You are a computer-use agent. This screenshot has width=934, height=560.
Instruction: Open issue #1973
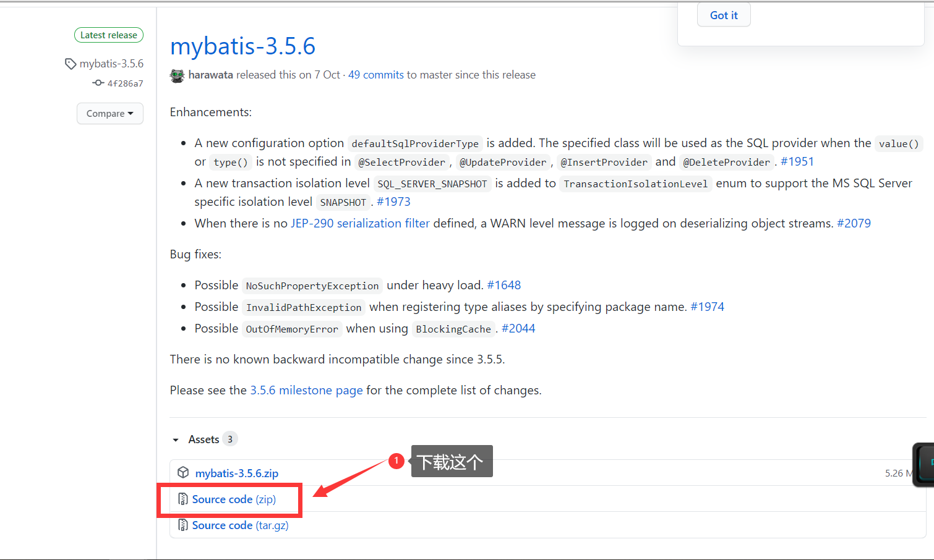pyautogui.click(x=393, y=202)
